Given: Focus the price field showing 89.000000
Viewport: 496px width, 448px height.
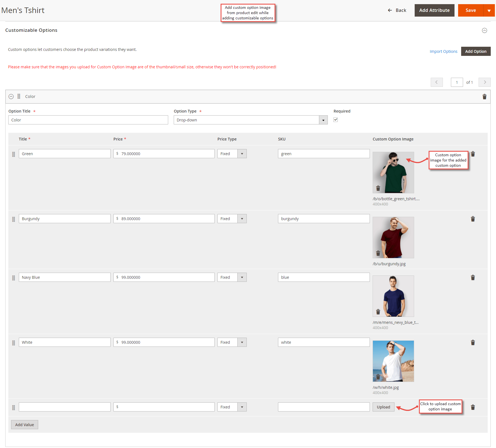Looking at the screenshot, I should (x=164, y=219).
